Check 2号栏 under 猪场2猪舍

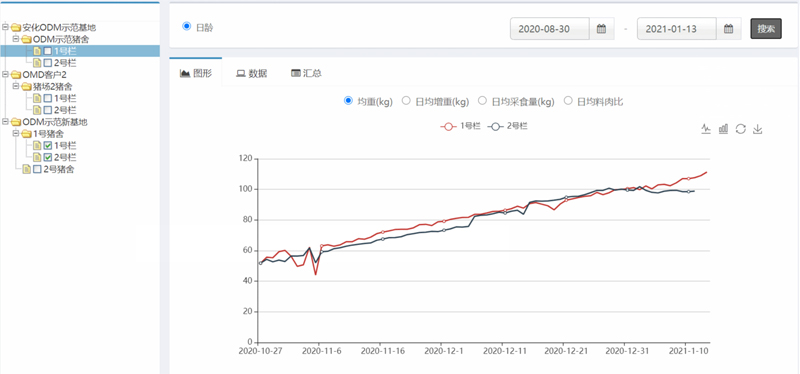pyautogui.click(x=47, y=110)
